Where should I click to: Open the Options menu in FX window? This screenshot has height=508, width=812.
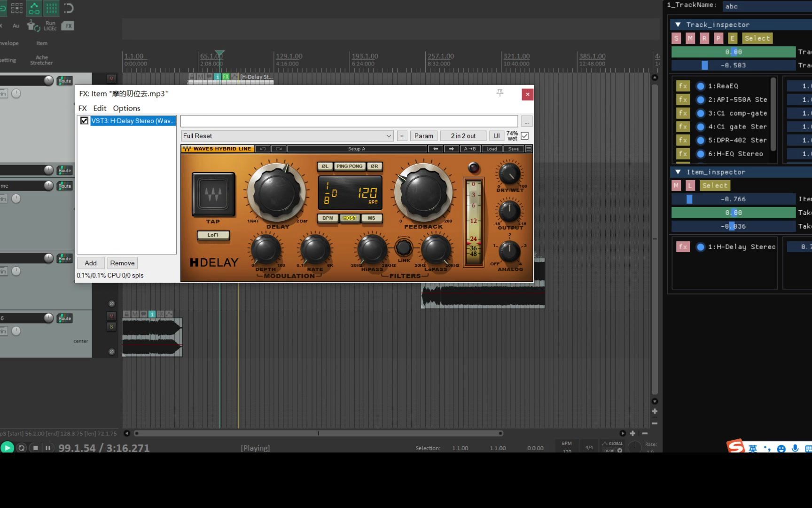pos(126,108)
